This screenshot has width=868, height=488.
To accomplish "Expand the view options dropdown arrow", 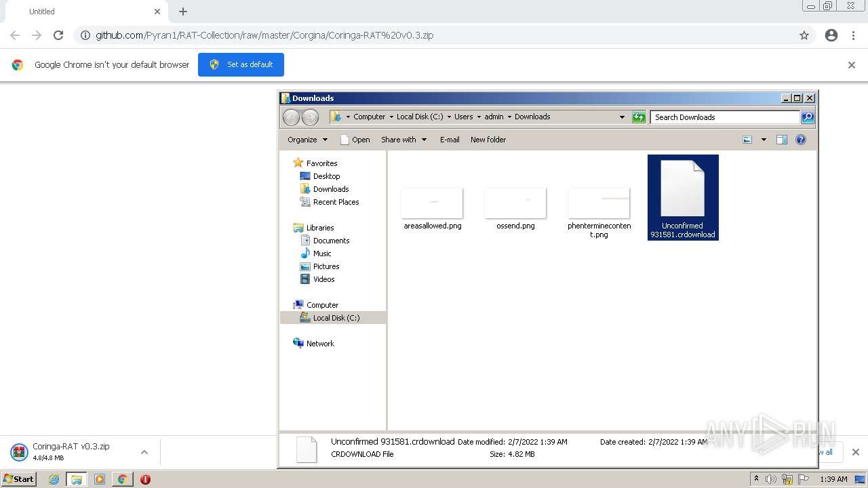I will coord(764,140).
